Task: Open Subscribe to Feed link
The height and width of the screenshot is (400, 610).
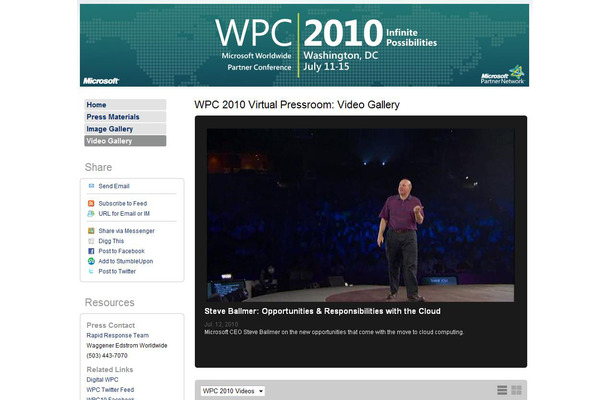Action: [123, 204]
